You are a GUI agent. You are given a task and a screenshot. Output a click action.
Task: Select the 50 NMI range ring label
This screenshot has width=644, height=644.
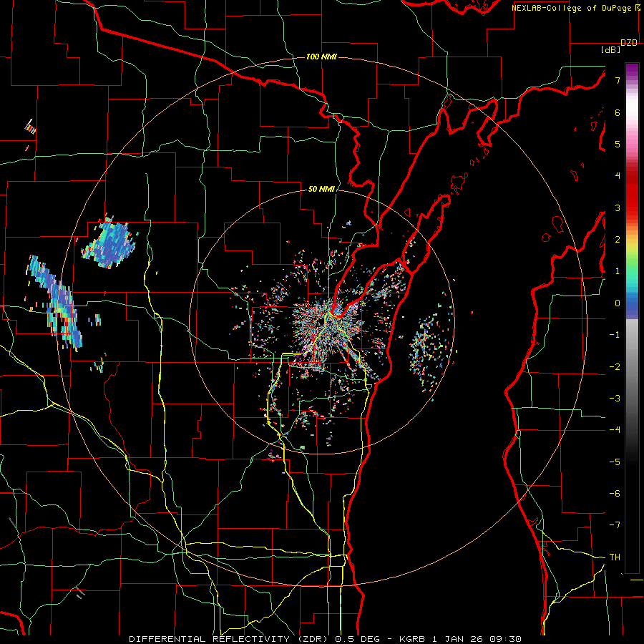(x=321, y=189)
